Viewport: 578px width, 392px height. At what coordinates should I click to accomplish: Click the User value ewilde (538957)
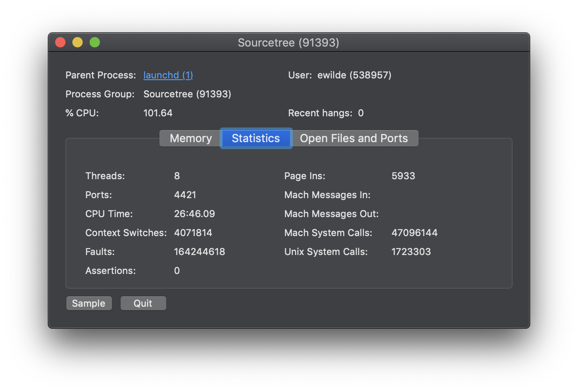pyautogui.click(x=354, y=75)
